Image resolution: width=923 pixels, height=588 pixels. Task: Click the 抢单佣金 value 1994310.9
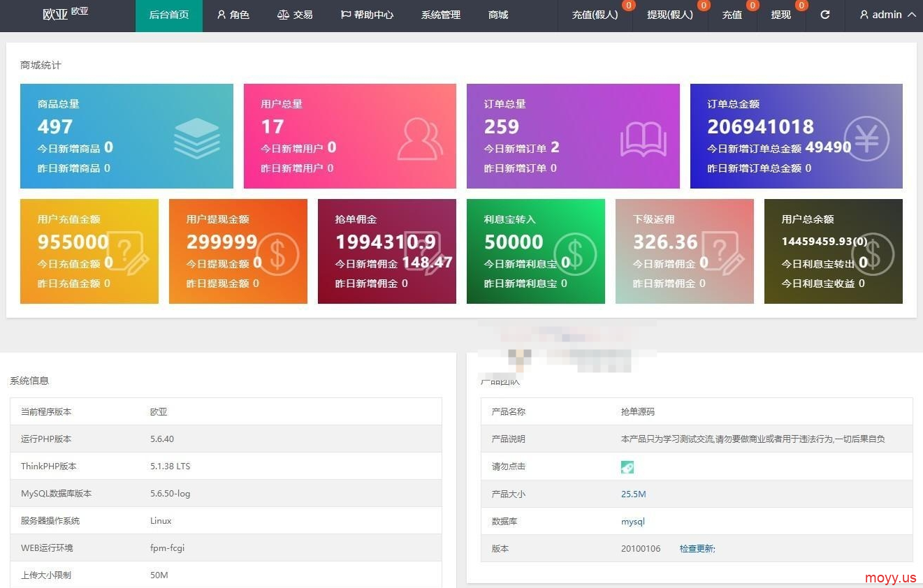coord(386,242)
